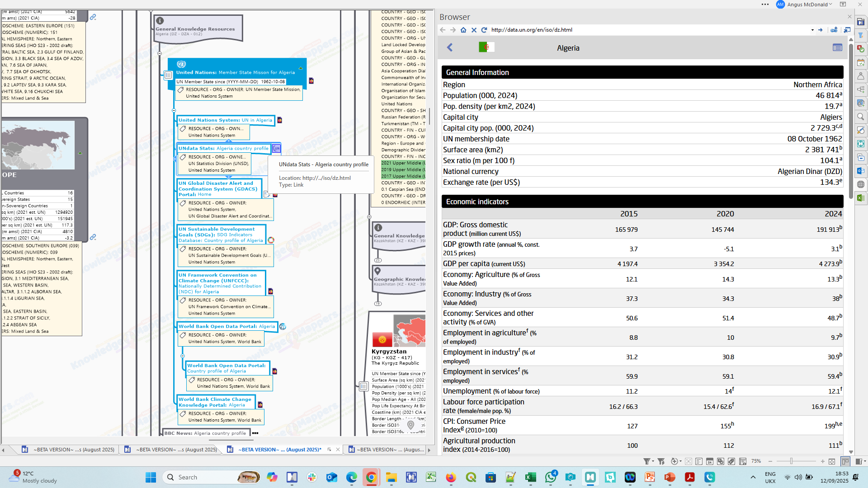
Task: Collapse the United Nations topic green triangle
Action: 300,68
